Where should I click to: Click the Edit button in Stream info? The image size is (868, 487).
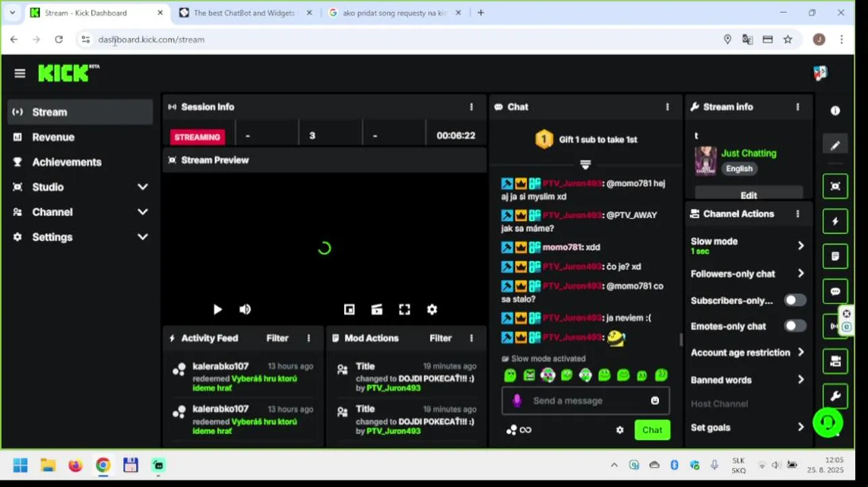tap(749, 195)
